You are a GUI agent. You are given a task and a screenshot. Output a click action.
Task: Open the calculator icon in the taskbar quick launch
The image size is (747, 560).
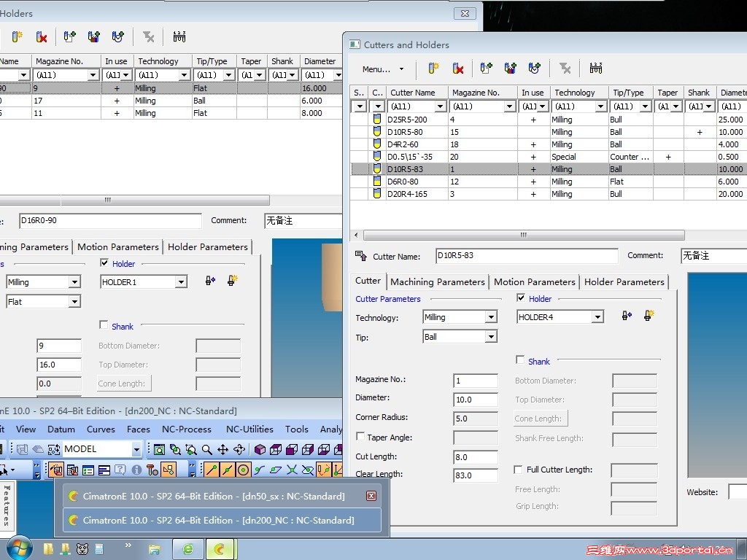99,549
